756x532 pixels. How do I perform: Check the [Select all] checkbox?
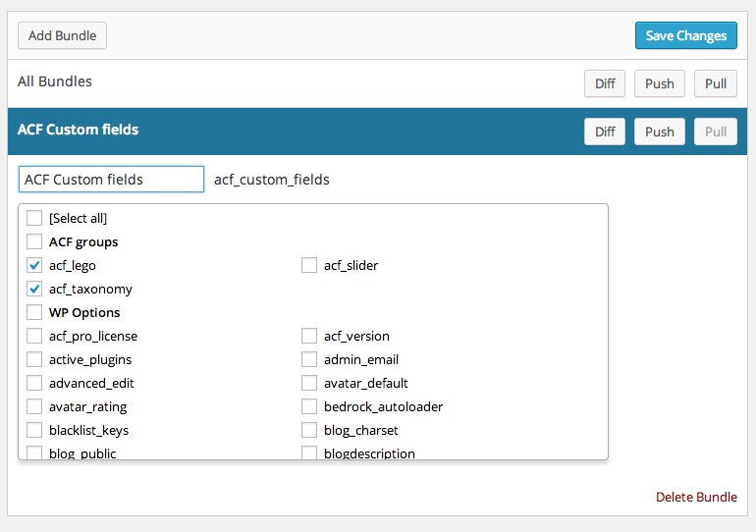(x=34, y=218)
